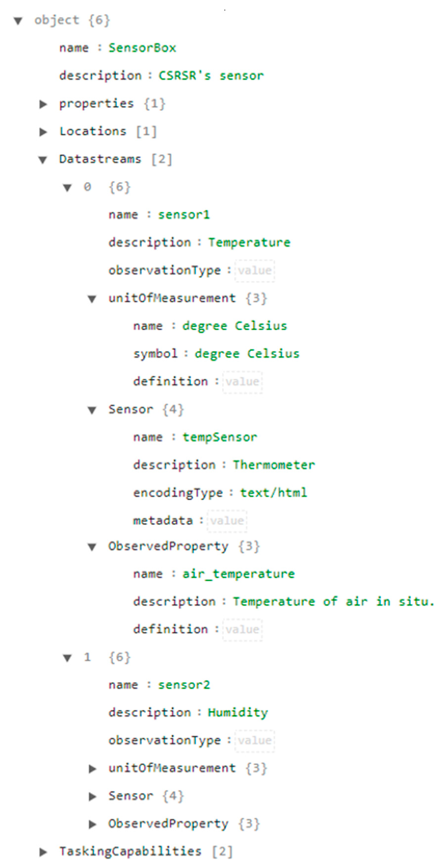Collapse the root object node
This screenshot has height=868, width=442.
point(18,21)
